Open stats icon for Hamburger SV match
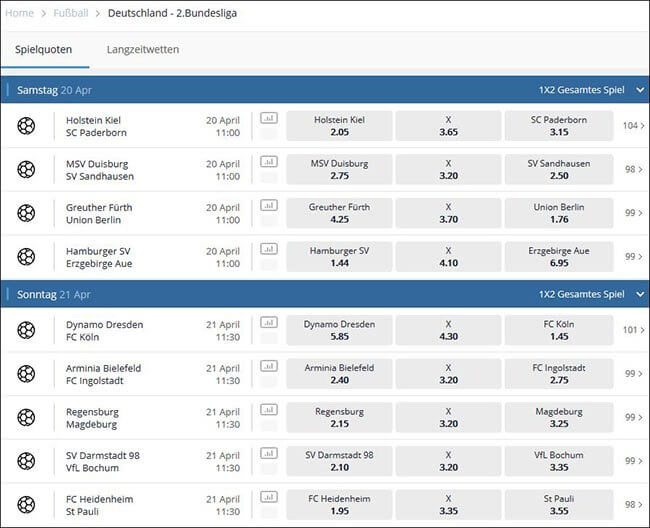650x528 pixels. 269,249
